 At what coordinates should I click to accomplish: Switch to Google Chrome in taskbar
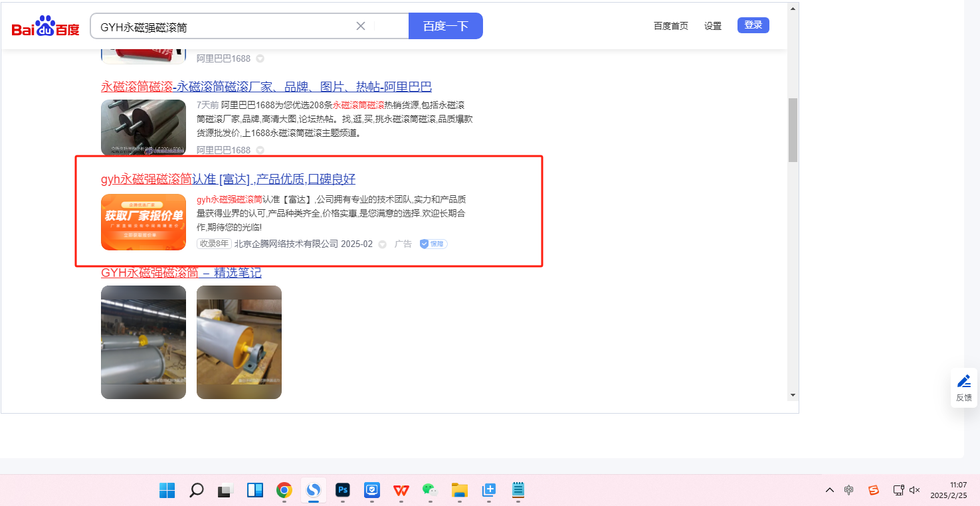coord(284,490)
